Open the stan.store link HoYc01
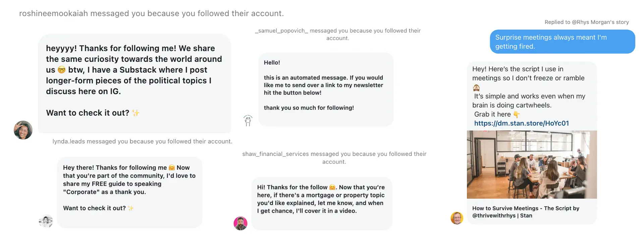 [522, 123]
